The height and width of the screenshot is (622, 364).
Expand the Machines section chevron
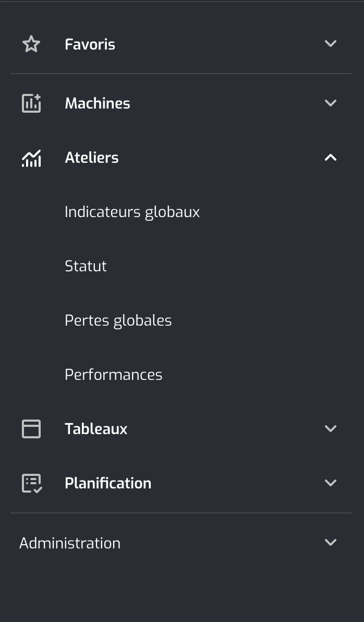tap(330, 103)
